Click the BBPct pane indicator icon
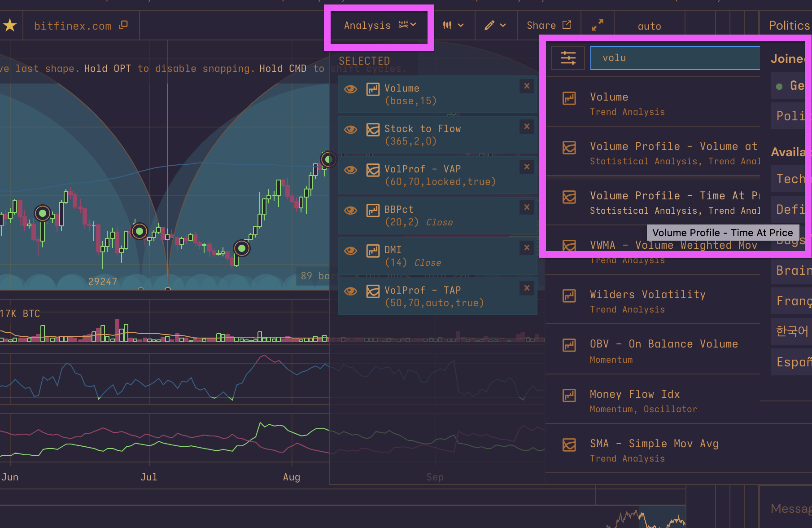 point(373,210)
